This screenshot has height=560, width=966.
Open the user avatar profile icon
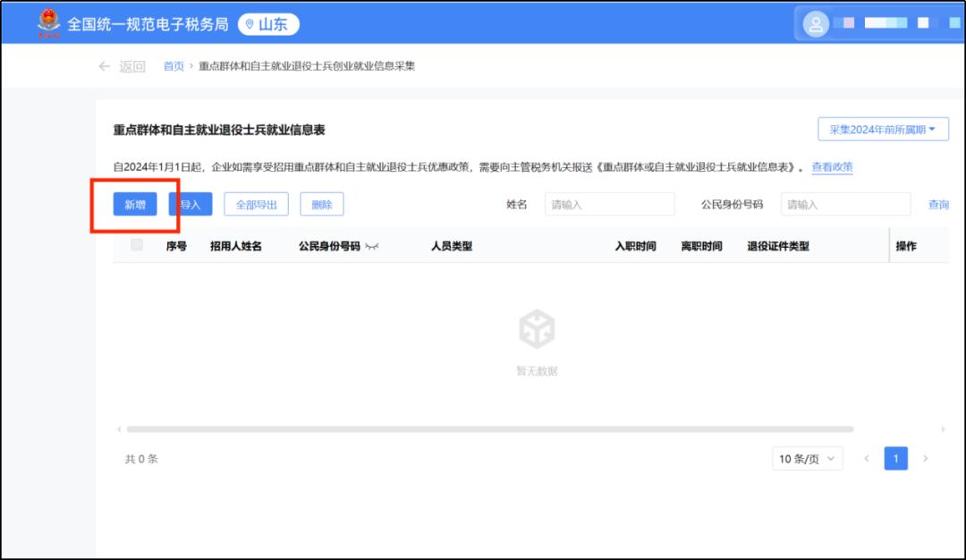click(x=816, y=25)
